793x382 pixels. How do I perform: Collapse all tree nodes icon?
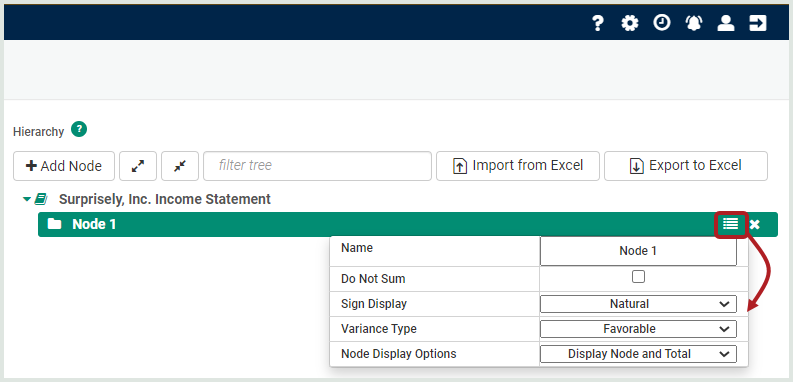coord(180,166)
